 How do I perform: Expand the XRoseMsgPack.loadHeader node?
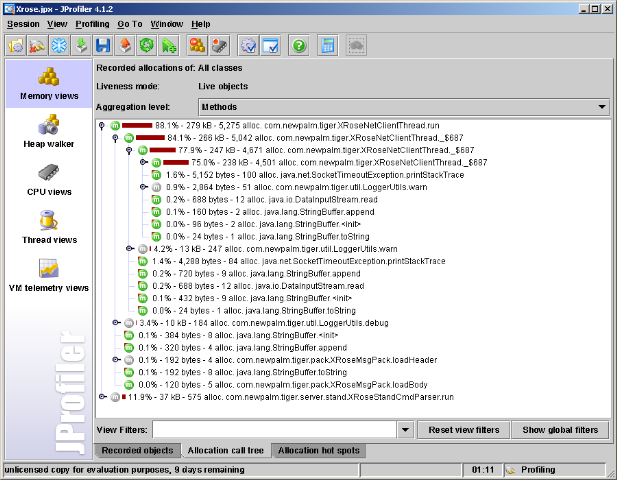click(116, 360)
